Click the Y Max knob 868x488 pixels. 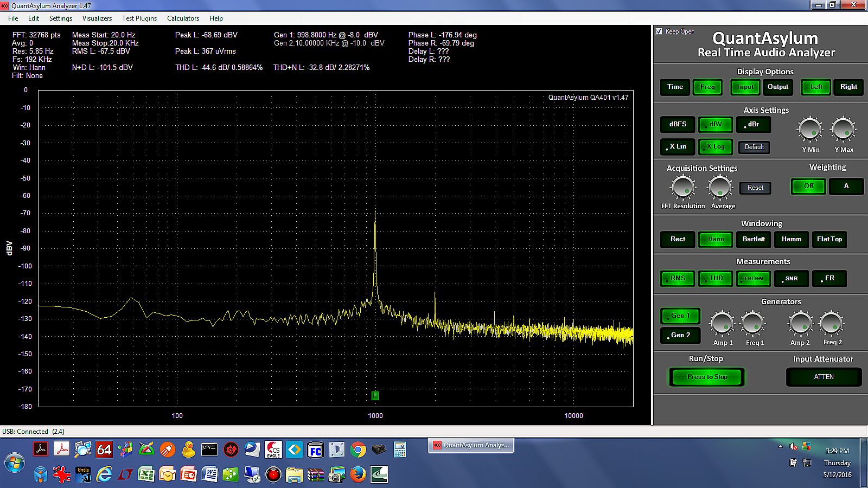843,130
